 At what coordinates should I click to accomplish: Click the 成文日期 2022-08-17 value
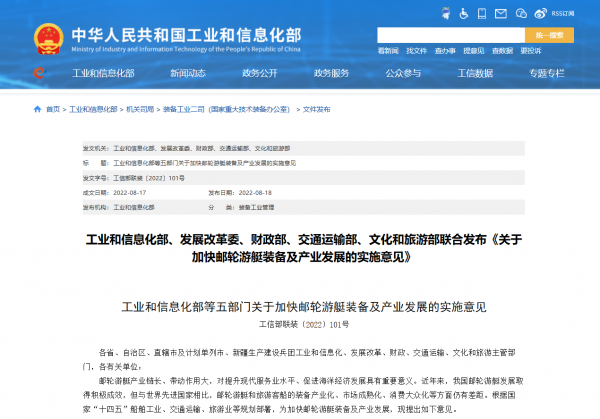coord(129,192)
